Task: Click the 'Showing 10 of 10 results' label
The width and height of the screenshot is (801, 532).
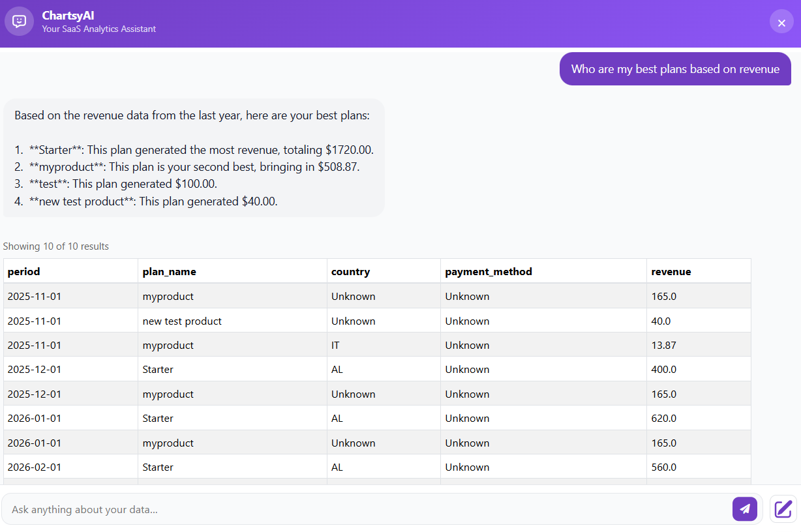Action: click(57, 246)
